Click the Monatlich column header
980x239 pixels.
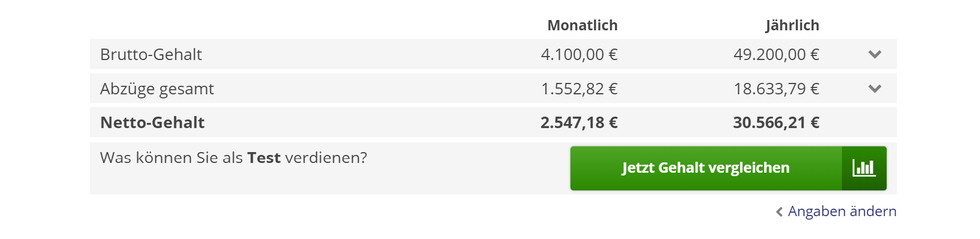click(x=583, y=25)
